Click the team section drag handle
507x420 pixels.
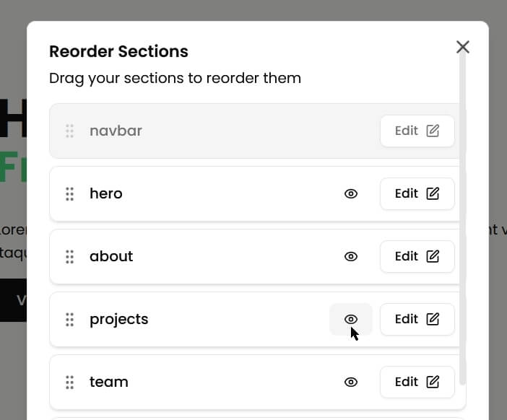point(69,382)
